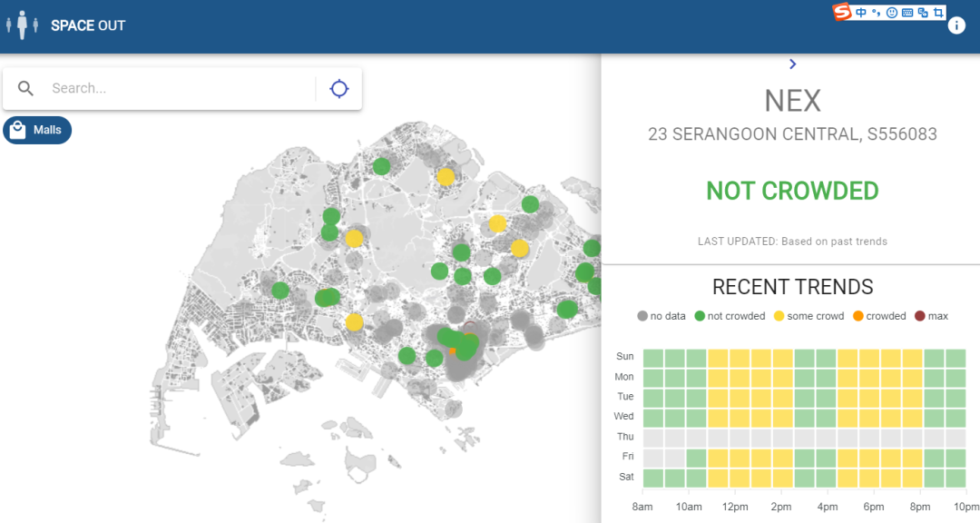Screen dimensions: 980x523
Task: Locate me using the crosshair icon
Action: point(339,88)
